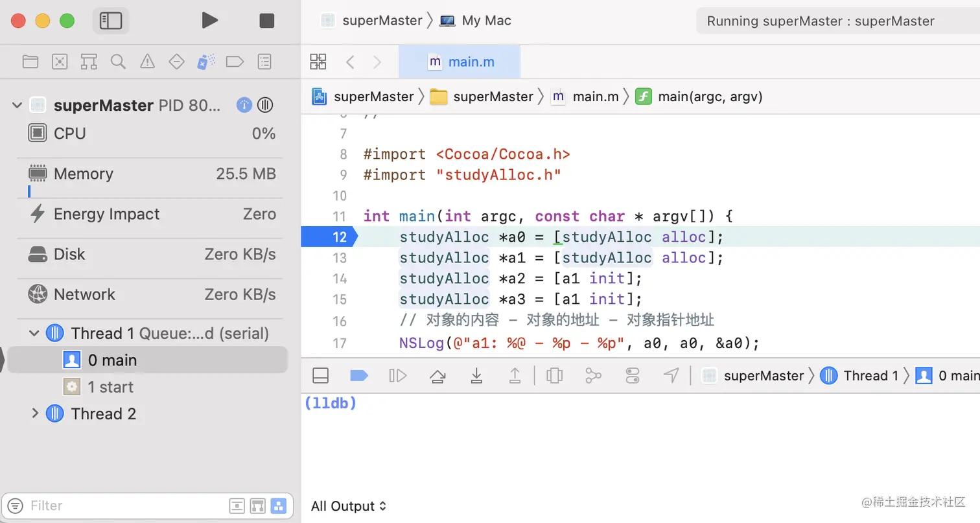
Task: Select the main.m editor tab
Action: pos(460,62)
